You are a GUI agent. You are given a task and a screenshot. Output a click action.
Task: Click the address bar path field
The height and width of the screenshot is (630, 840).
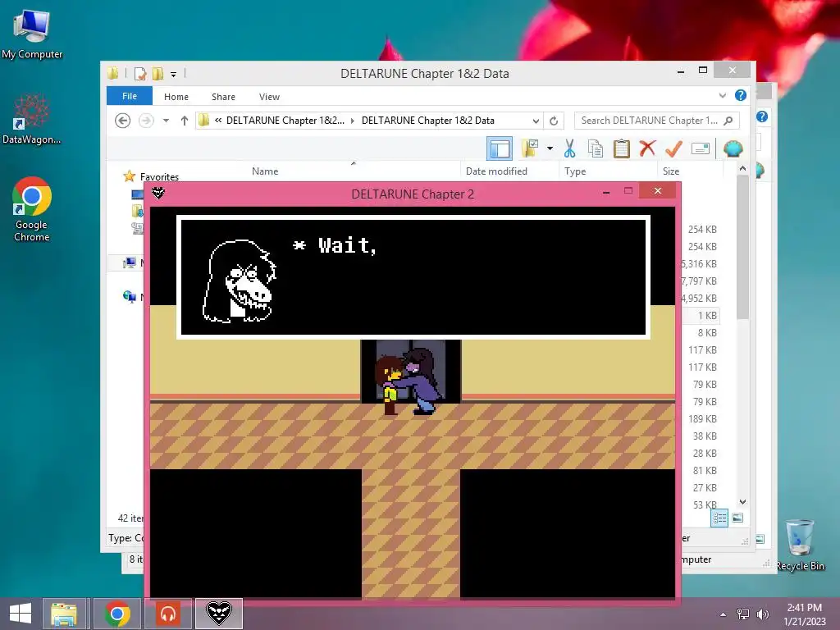pos(370,121)
